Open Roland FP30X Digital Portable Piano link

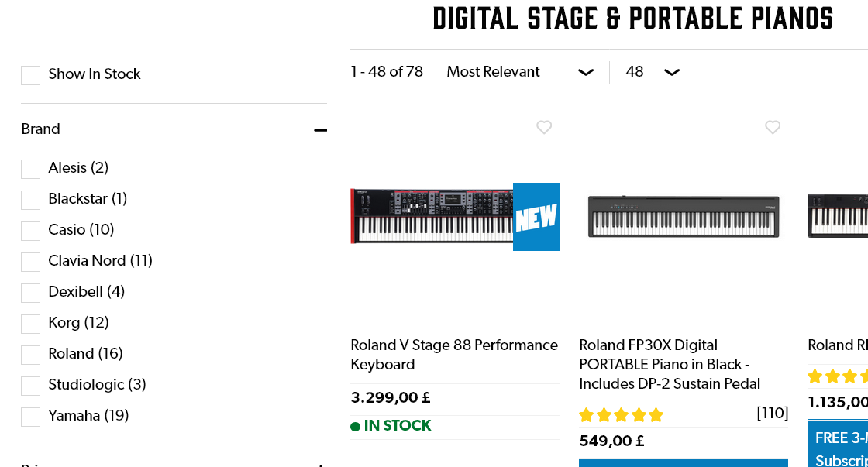coord(670,364)
